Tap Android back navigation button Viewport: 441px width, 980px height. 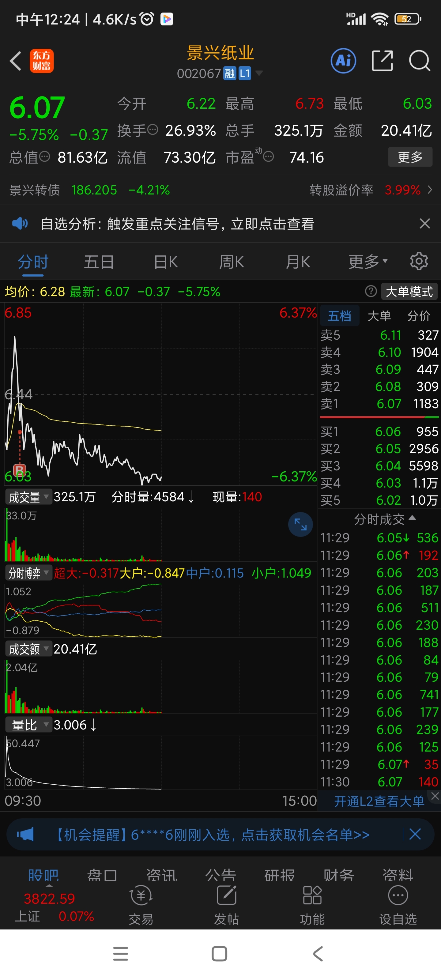pyautogui.click(x=318, y=954)
